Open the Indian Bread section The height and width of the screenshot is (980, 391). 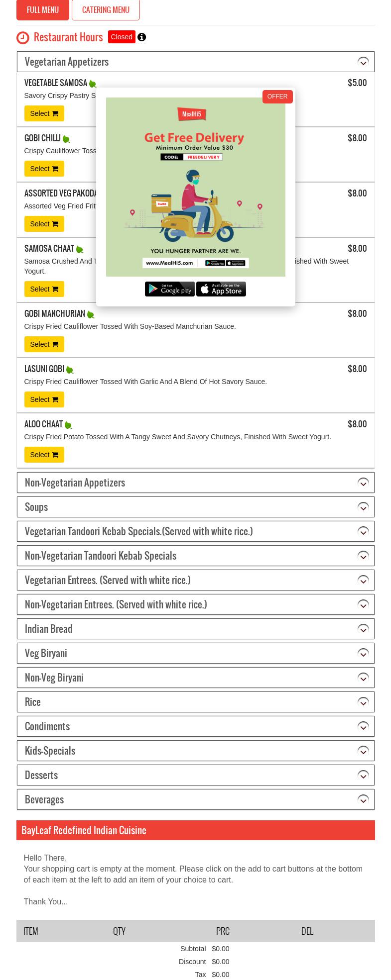tap(363, 629)
